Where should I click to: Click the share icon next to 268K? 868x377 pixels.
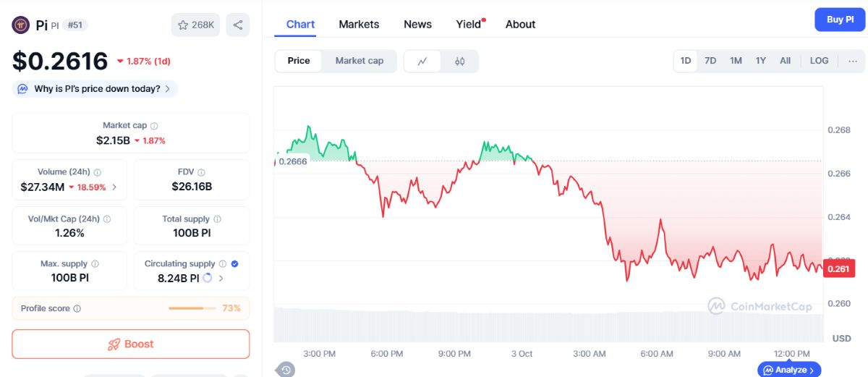point(238,25)
